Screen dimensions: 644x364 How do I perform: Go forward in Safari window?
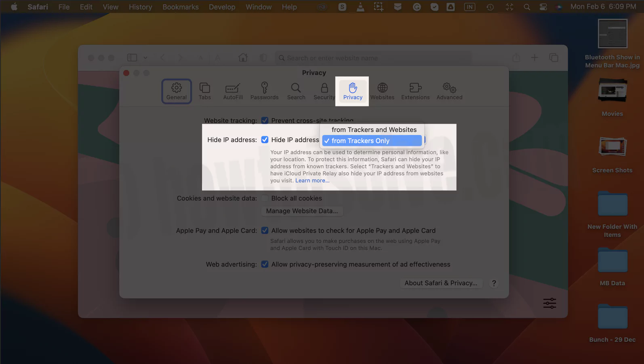coord(180,58)
